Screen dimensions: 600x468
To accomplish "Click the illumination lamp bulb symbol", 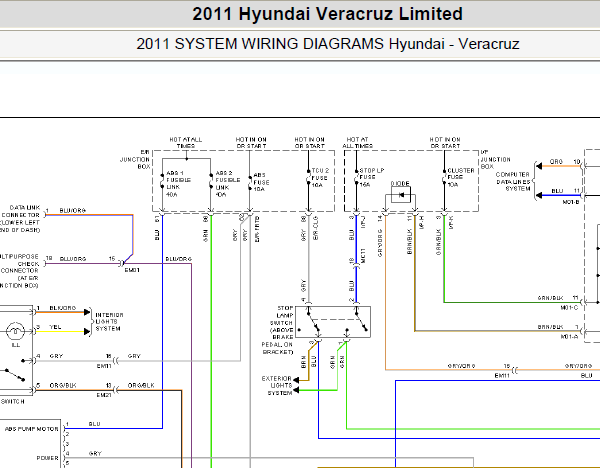I will click(16, 331).
